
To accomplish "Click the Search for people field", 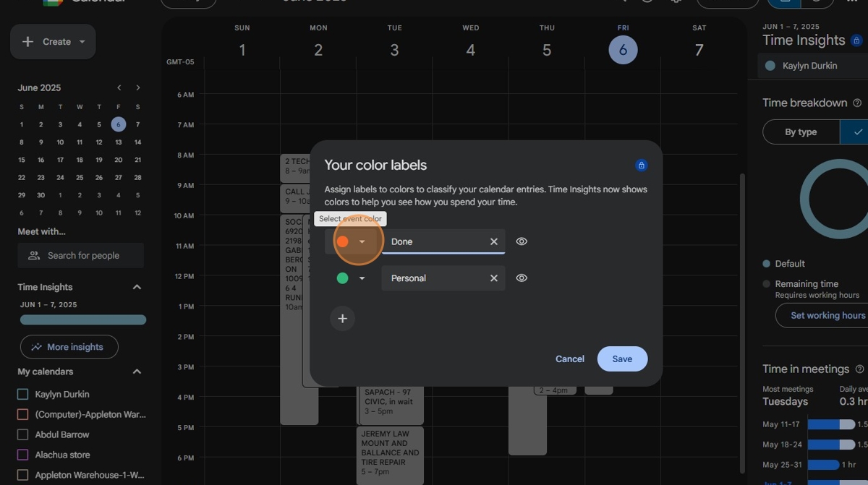I will [81, 256].
